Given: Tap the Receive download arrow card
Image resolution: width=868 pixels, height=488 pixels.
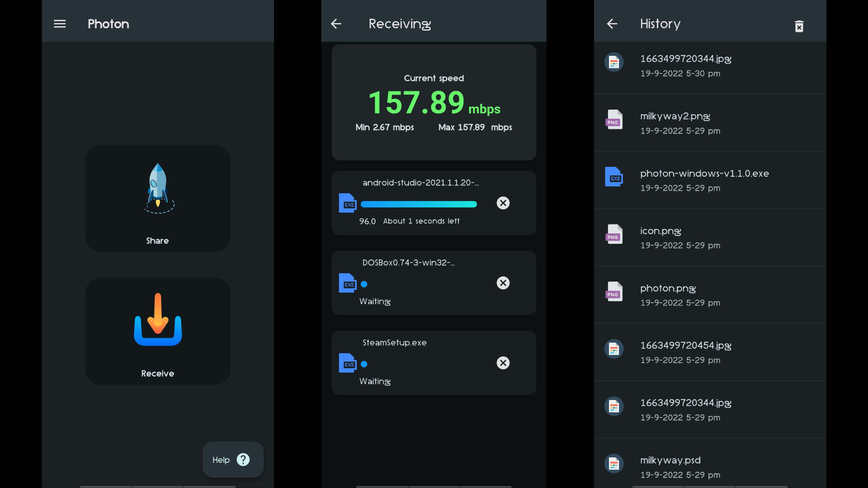Looking at the screenshot, I should (158, 331).
